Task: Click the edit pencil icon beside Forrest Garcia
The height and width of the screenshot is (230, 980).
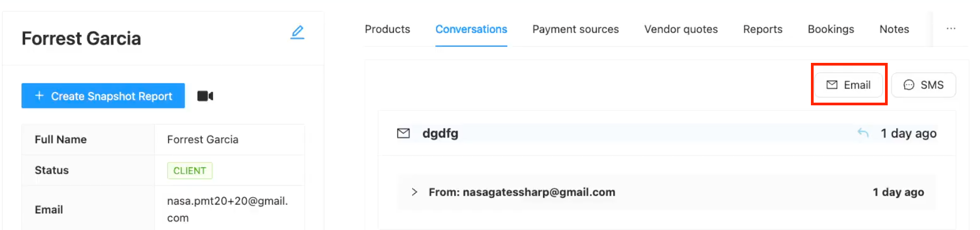Action: click(297, 32)
